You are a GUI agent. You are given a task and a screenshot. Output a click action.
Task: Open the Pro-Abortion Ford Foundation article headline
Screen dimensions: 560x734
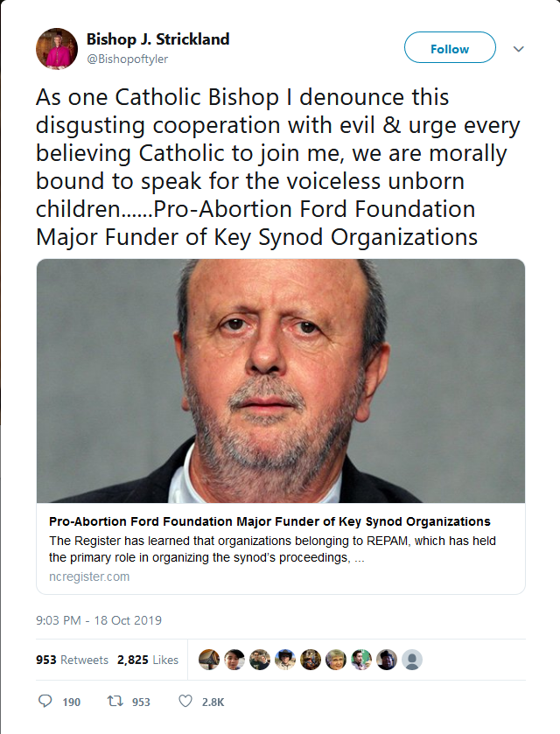point(269,521)
